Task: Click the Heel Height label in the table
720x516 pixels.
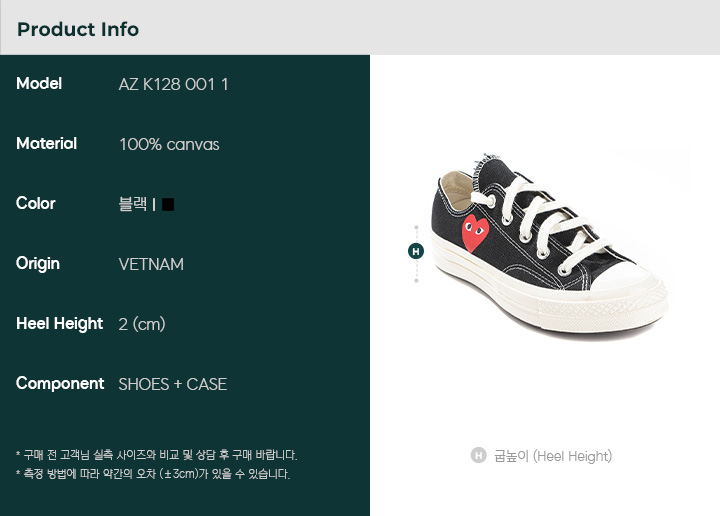Action: coord(59,324)
